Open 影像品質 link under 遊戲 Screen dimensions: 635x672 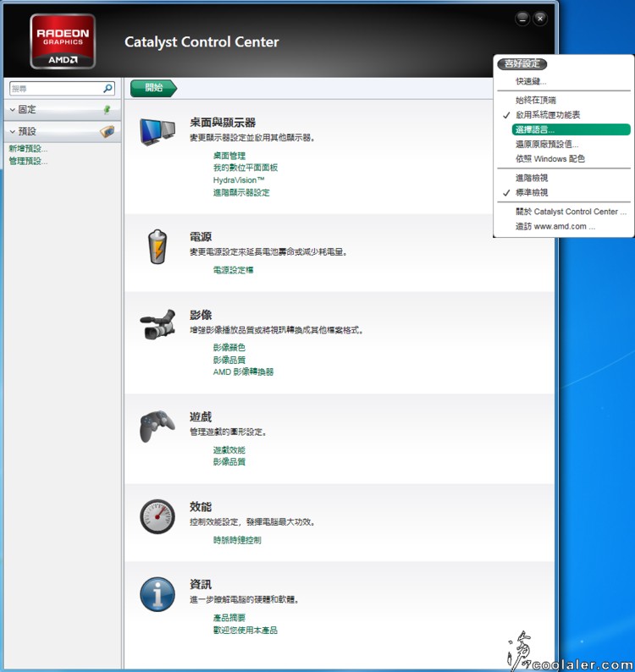click(x=229, y=462)
